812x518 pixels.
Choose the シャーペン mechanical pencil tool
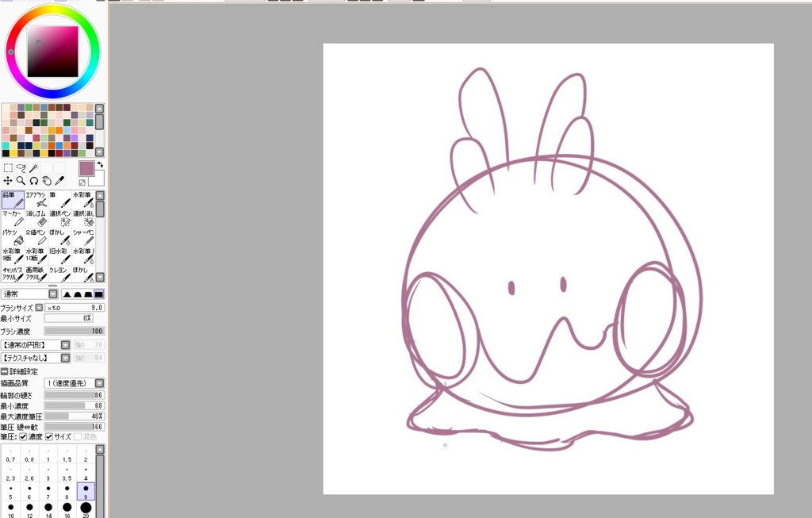coord(82,237)
